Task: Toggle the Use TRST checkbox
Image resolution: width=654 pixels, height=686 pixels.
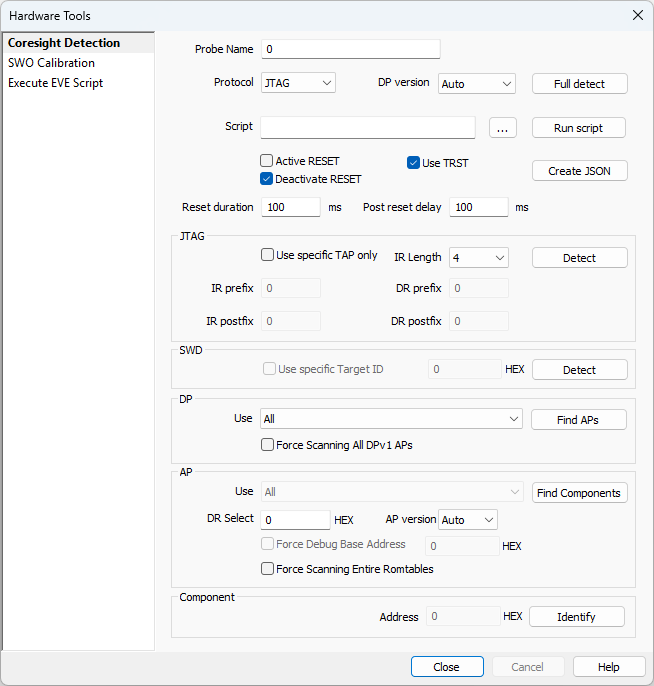Action: (413, 163)
